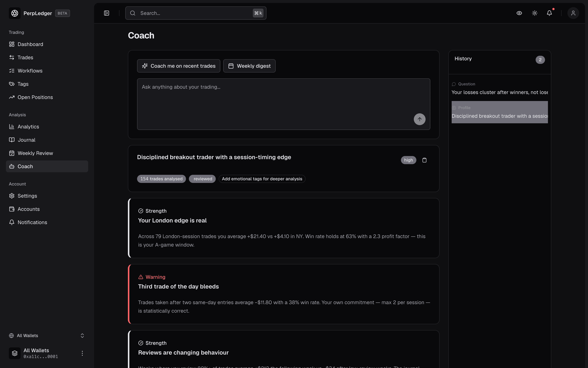Click the wallet address 0xa11c...0001
This screenshot has height=368, width=588.
pos(41,357)
